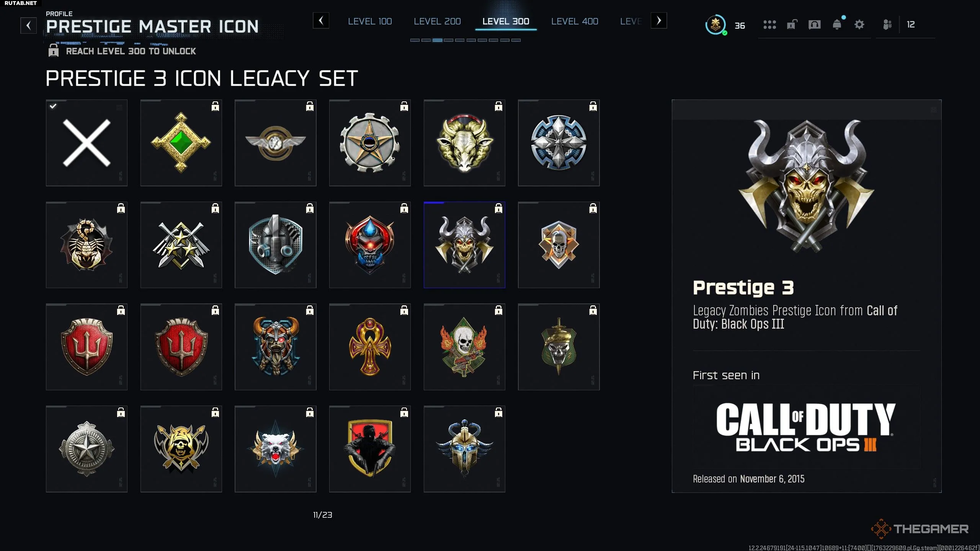
Task: Open the LEVEL 200 tab
Action: [x=437, y=21]
